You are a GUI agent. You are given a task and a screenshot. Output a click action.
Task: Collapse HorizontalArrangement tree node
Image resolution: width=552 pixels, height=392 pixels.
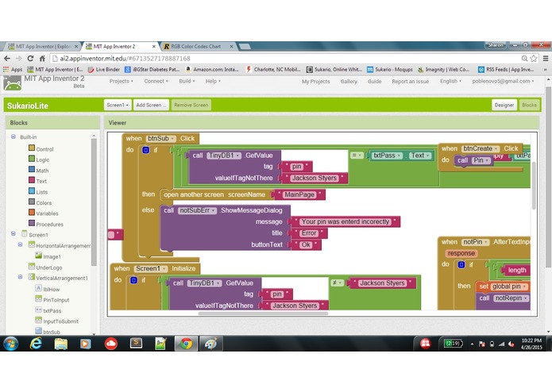21,244
